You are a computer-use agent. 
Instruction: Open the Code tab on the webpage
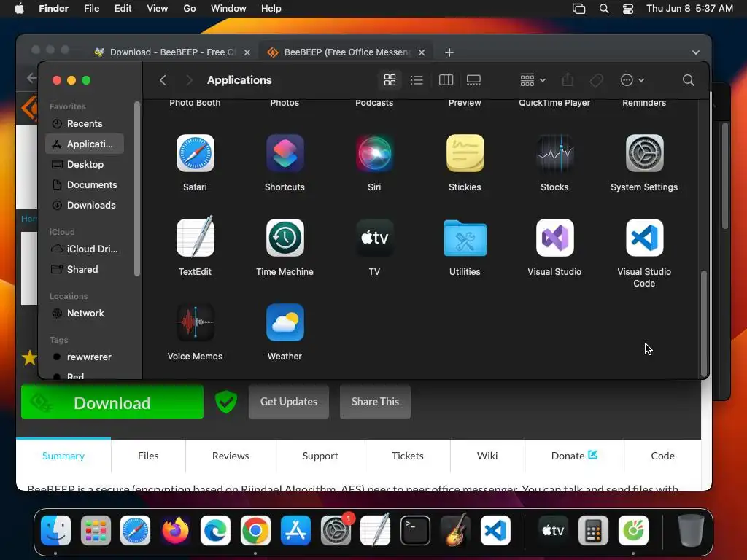point(662,456)
